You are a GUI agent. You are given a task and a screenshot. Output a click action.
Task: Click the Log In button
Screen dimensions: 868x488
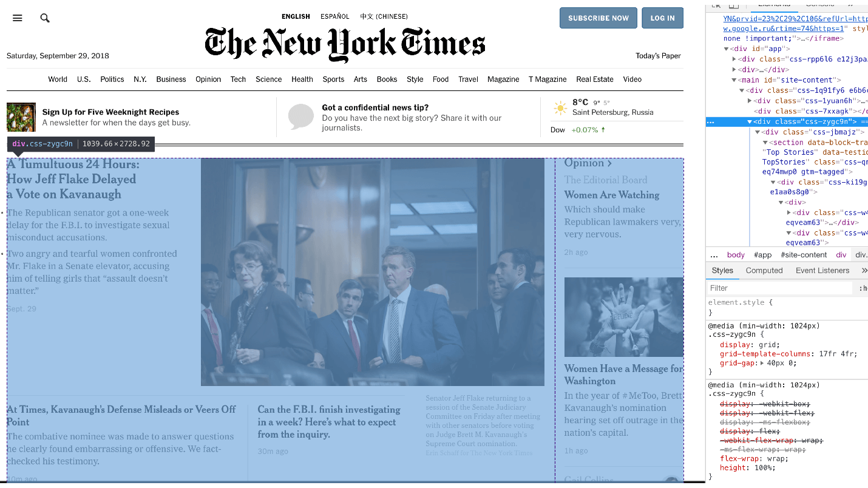click(x=662, y=18)
